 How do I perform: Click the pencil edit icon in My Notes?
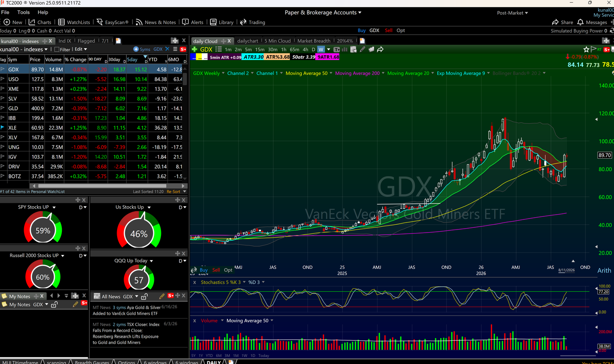tap(75, 304)
